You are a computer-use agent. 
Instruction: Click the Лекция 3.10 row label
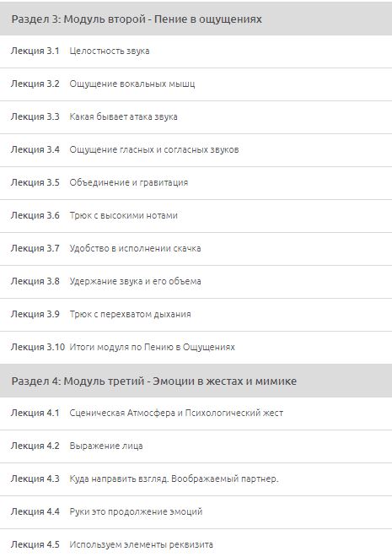click(x=38, y=347)
